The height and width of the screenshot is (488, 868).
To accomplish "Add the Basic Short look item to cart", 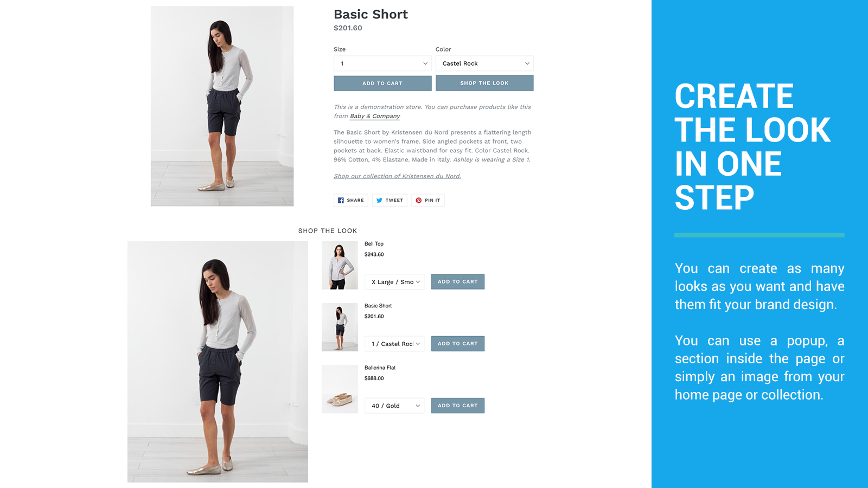I will 458,344.
